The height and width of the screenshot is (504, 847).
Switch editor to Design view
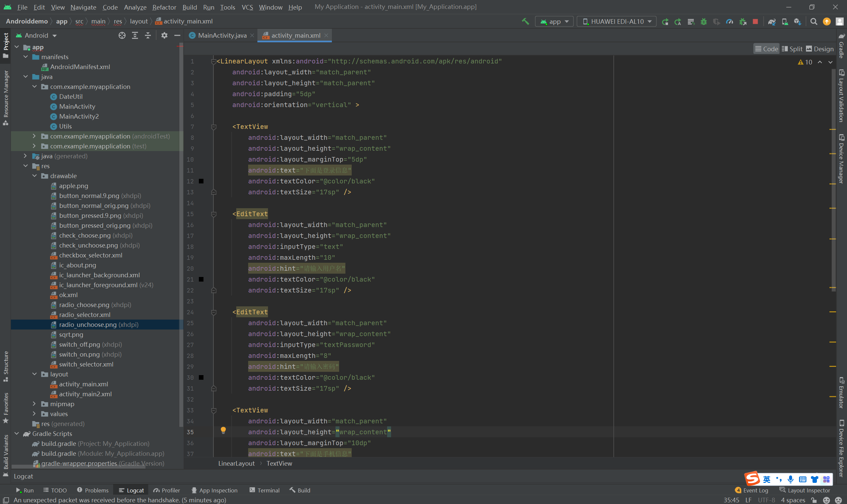click(x=820, y=49)
